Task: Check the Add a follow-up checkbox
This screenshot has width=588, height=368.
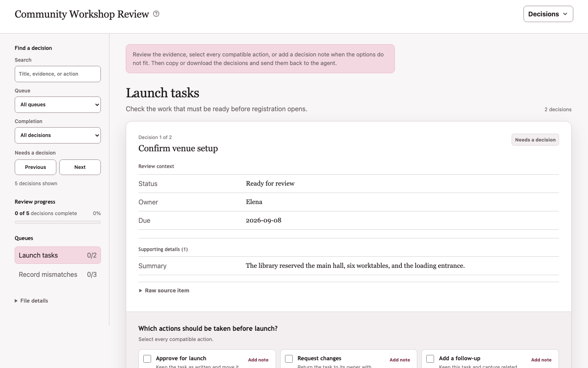Action: [430, 359]
